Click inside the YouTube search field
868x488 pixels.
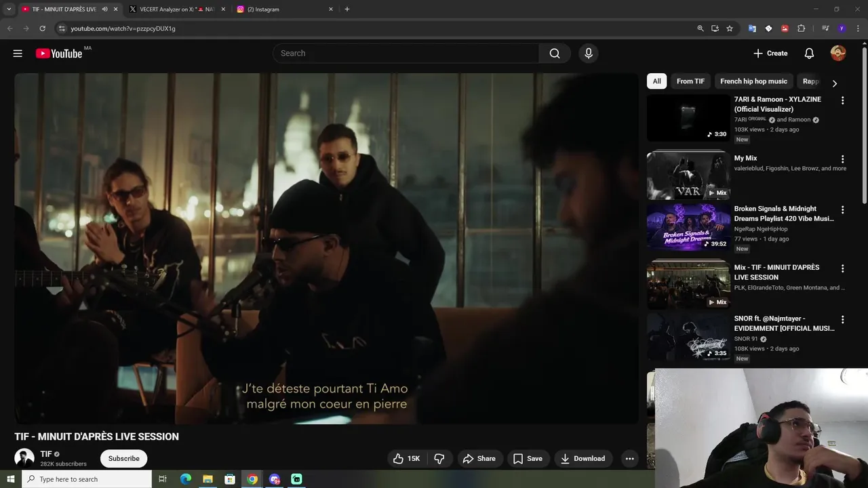(406, 54)
